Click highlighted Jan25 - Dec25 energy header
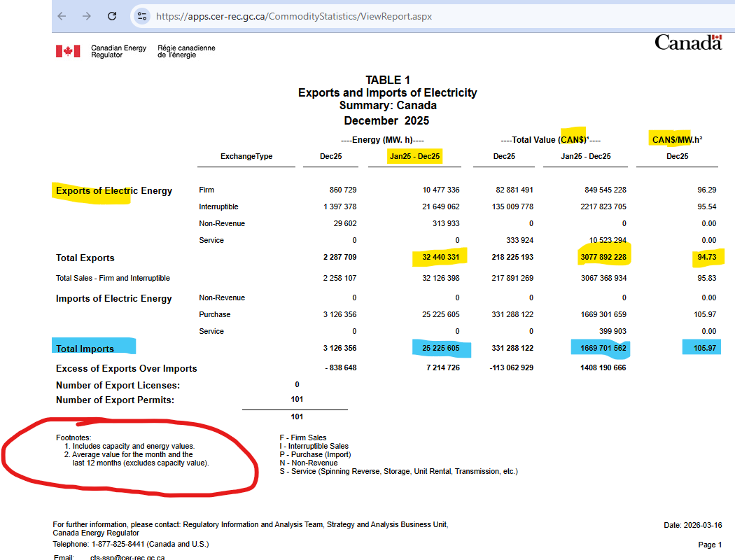Viewport: 735px width, 560px height. pyautogui.click(x=414, y=157)
